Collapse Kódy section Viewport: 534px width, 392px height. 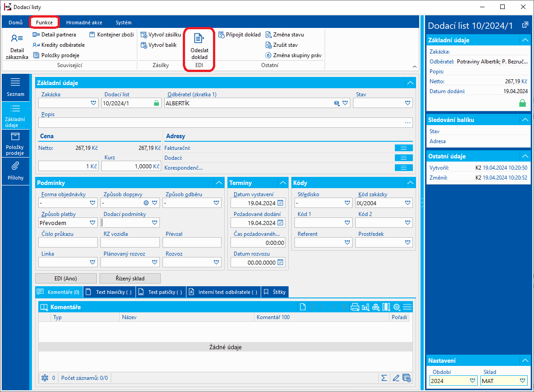click(x=410, y=183)
